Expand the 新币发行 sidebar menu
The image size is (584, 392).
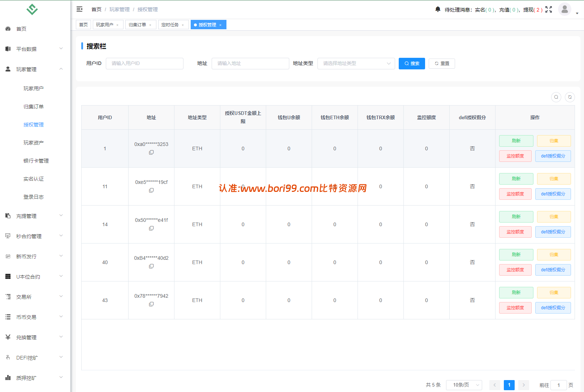click(x=35, y=257)
